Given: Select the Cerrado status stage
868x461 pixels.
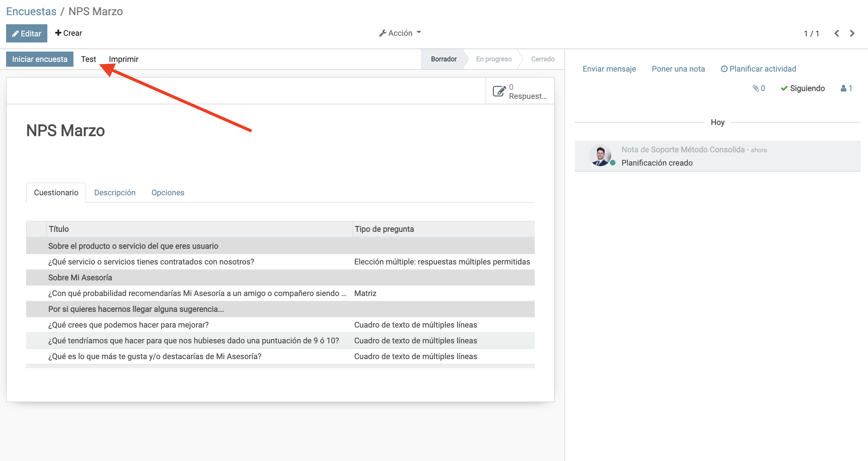Looking at the screenshot, I should (x=543, y=59).
